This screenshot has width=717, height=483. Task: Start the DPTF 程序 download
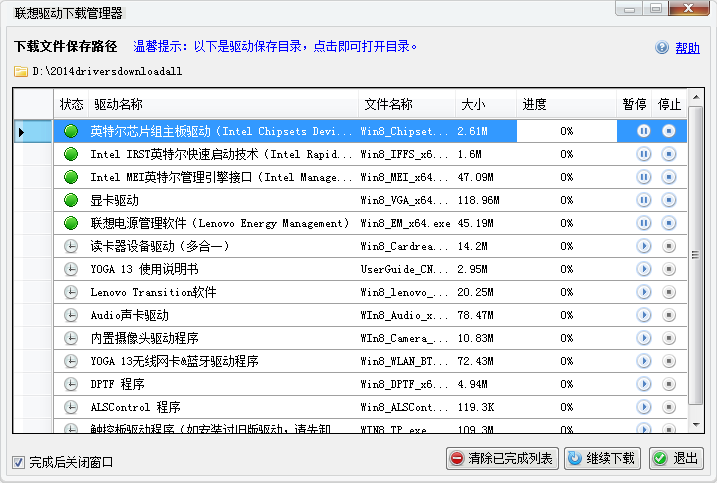(643, 384)
